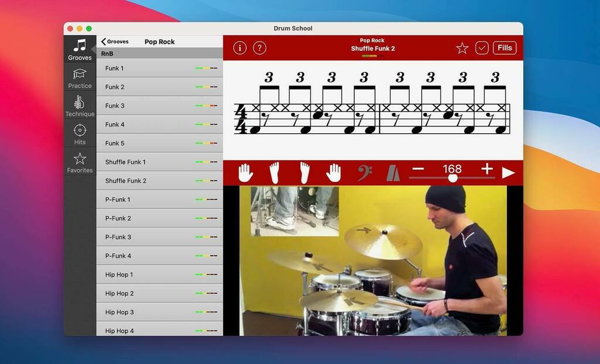Toggle the right hand icon
Viewport: 600px width, 364px height.
point(333,173)
